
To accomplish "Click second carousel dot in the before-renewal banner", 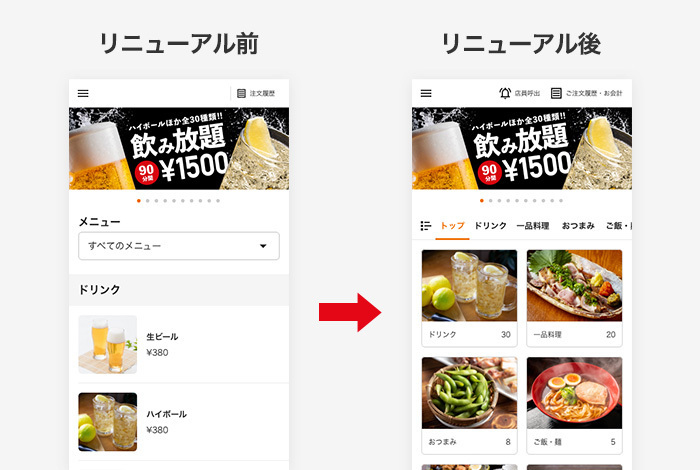I will tap(148, 201).
